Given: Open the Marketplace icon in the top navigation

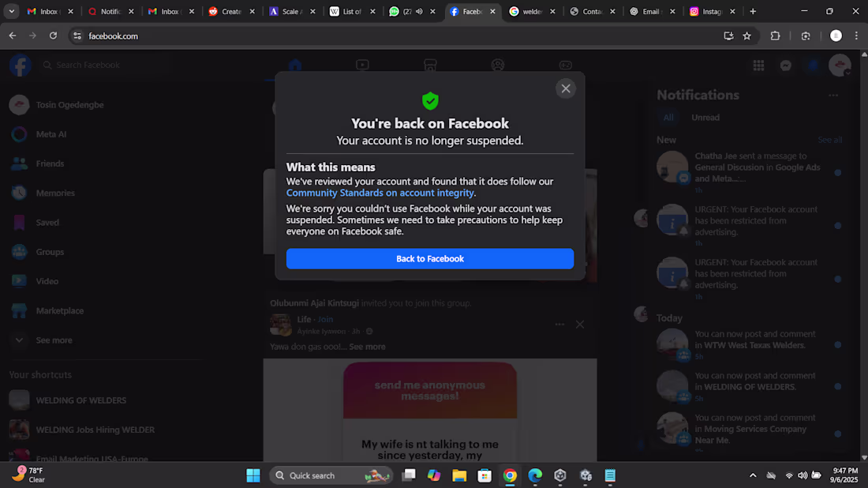Looking at the screenshot, I should 430,66.
